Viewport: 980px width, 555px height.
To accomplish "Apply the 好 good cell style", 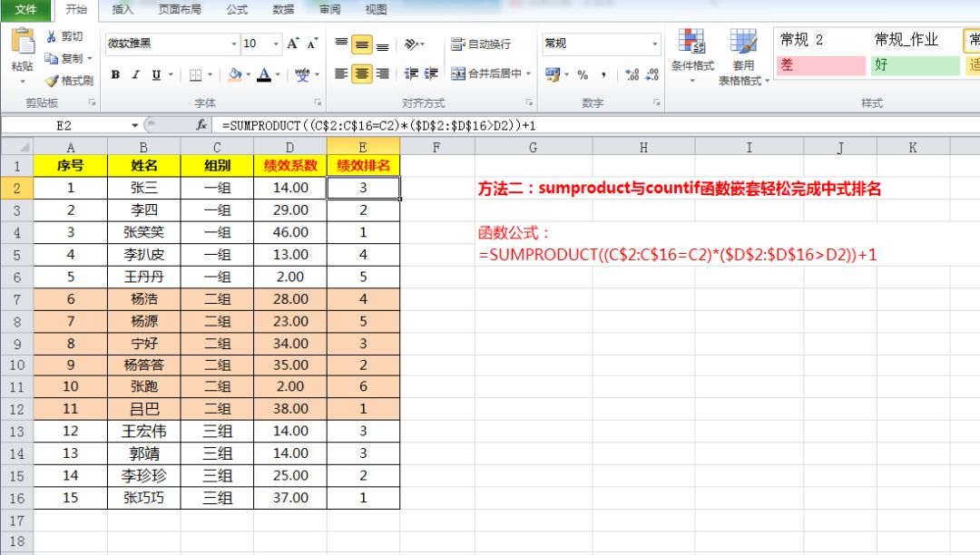I will point(915,65).
